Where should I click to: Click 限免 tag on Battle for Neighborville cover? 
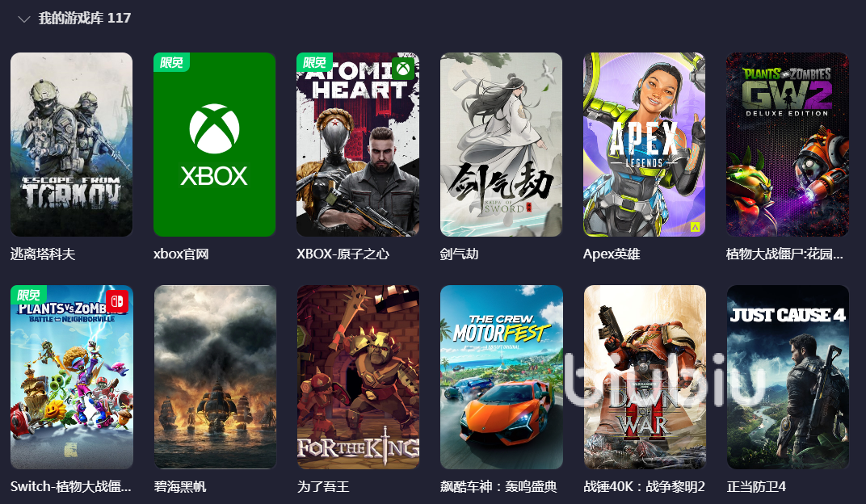coord(28,295)
